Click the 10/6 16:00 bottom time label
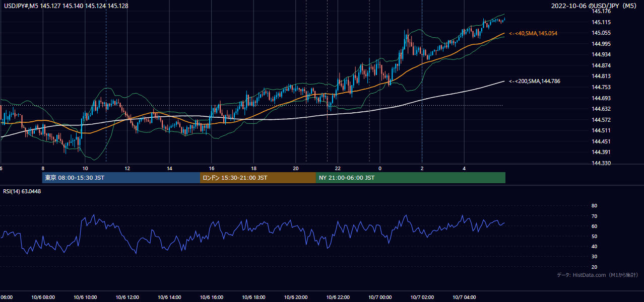644x302 pixels. [212, 297]
